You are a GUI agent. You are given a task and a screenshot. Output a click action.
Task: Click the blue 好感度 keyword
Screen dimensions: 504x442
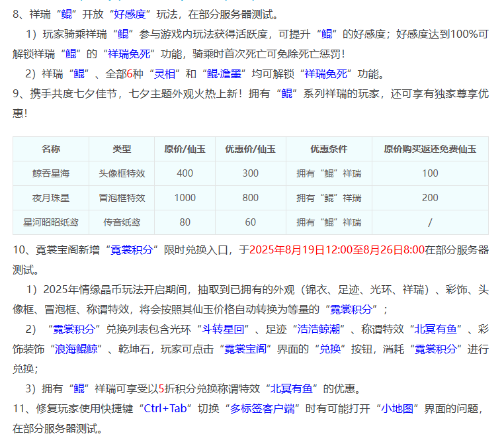(x=130, y=14)
